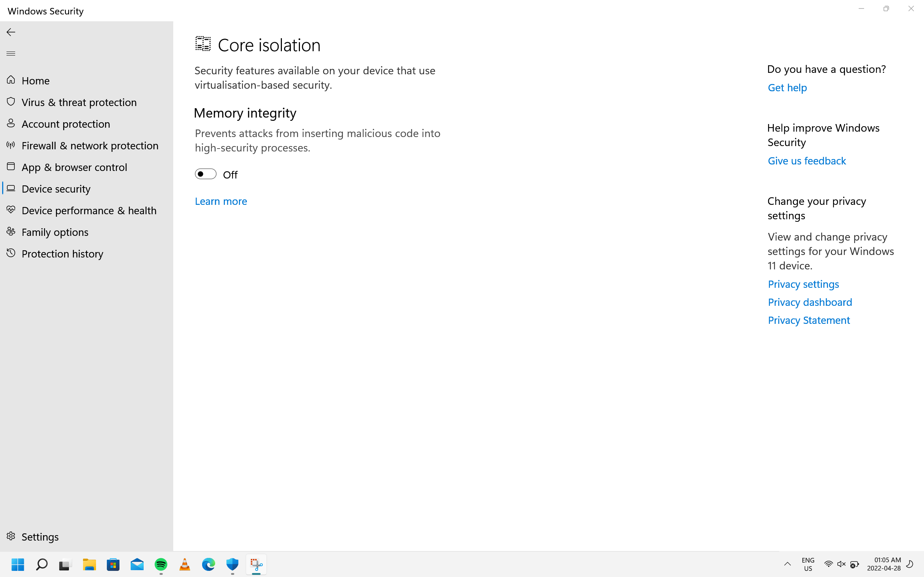Click Give us feedback link
924x577 pixels.
(806, 160)
